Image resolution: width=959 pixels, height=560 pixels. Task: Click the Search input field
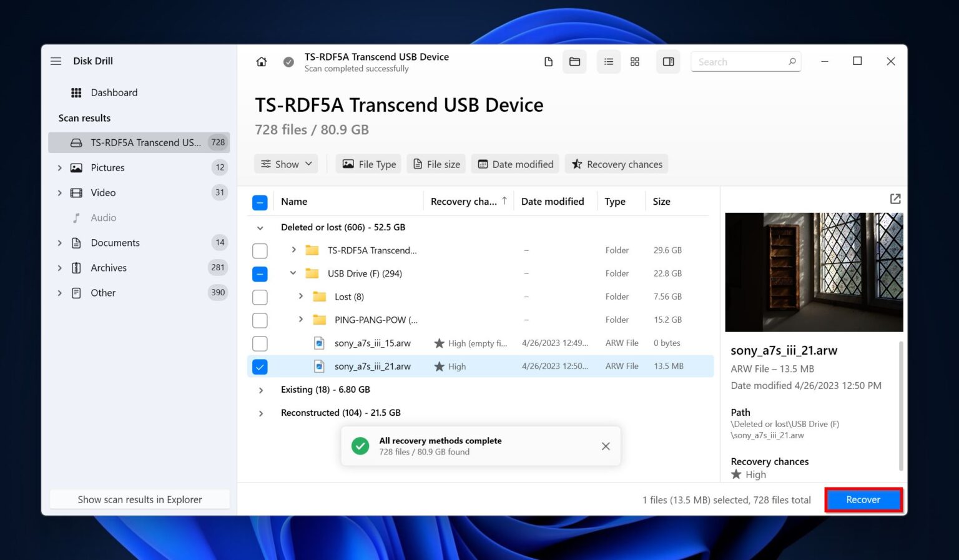click(x=740, y=62)
